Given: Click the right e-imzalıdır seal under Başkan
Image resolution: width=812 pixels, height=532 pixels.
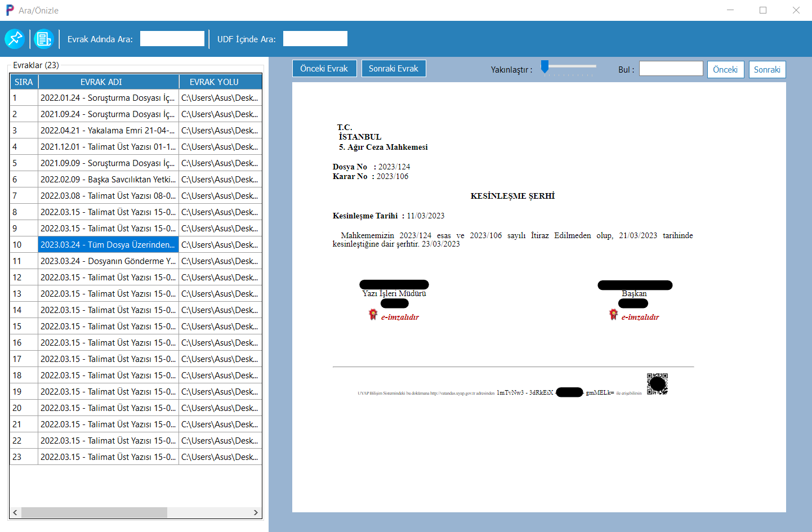Looking at the screenshot, I should (x=613, y=315).
